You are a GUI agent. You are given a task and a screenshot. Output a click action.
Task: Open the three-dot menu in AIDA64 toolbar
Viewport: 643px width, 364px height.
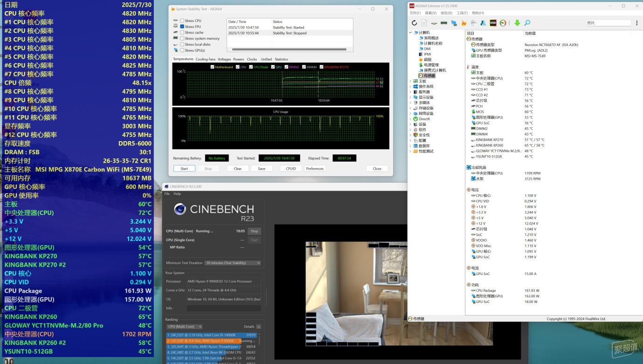click(637, 23)
